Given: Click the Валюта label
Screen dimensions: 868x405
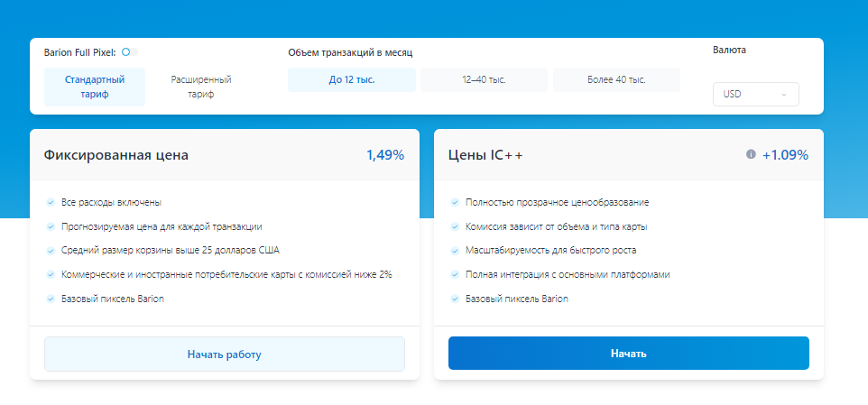Looking at the screenshot, I should coord(730,50).
